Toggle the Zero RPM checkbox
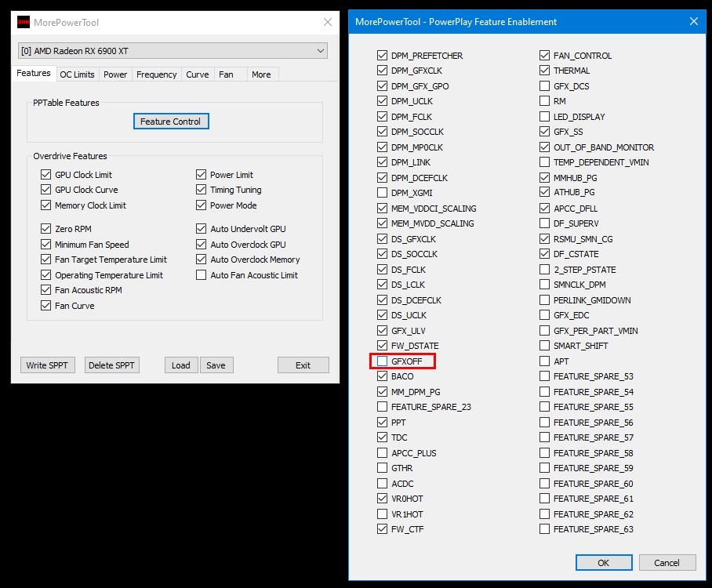Viewport: 712px width, 588px height. [45, 228]
